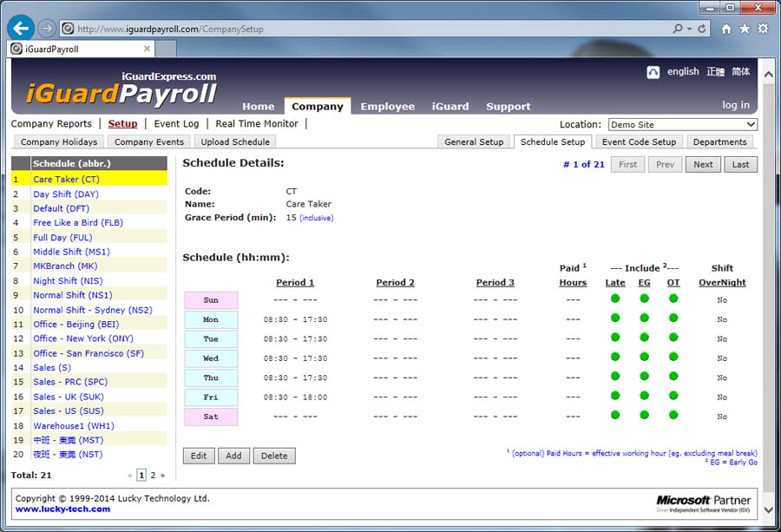Open a new blank browser tab

[x=167, y=49]
